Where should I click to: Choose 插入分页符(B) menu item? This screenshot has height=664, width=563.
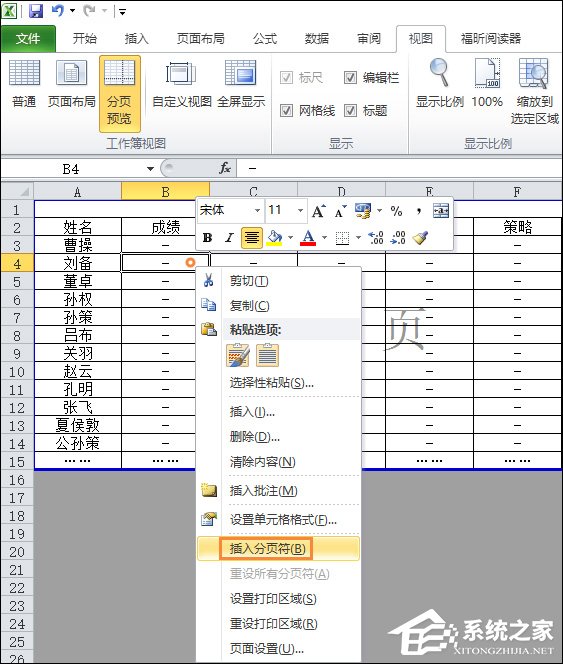pos(278,549)
